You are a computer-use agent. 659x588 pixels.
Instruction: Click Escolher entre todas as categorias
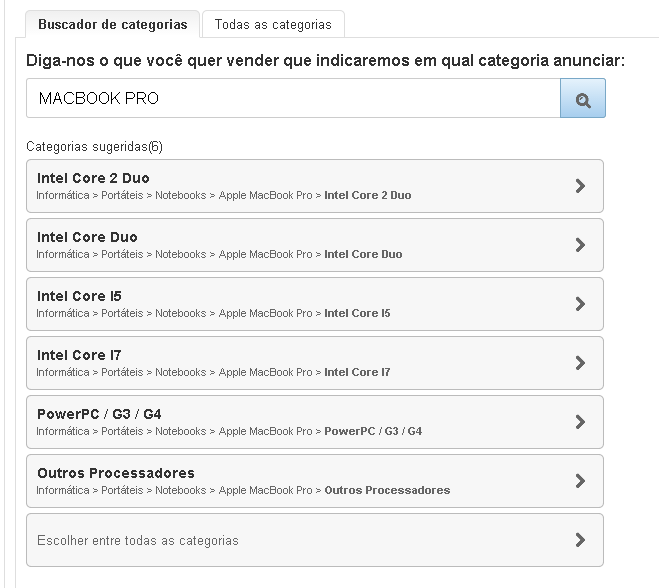315,540
